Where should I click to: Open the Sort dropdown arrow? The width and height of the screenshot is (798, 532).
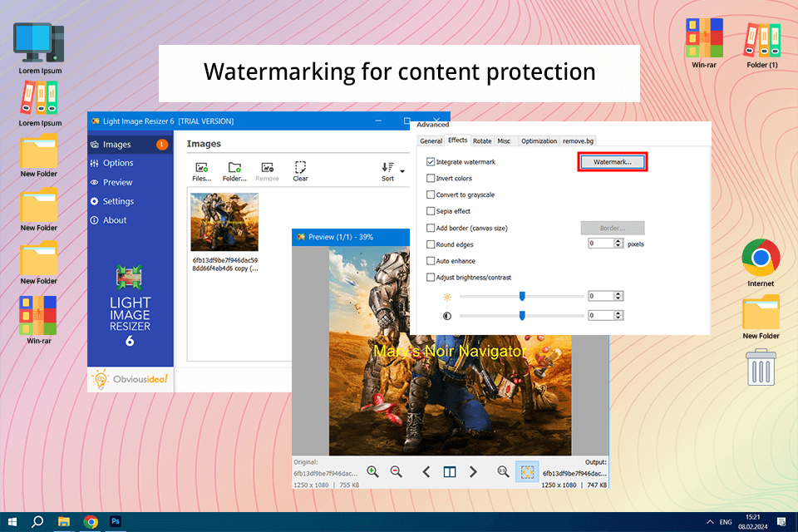click(x=402, y=171)
